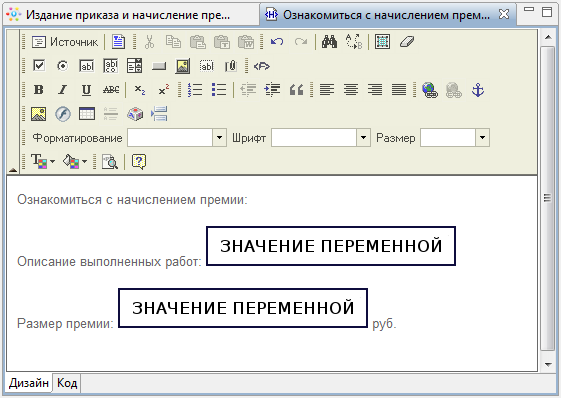Click the Copy icon
The height and width of the screenshot is (398, 561).
point(173,42)
